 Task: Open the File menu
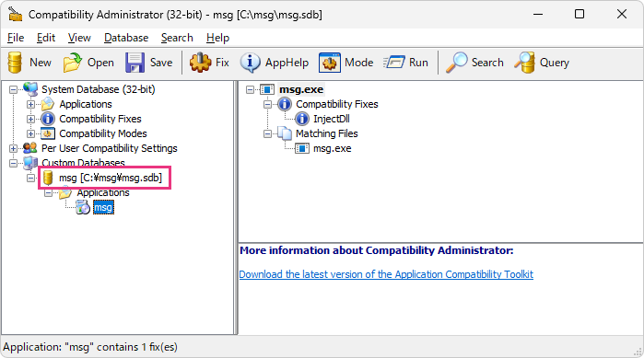point(16,38)
